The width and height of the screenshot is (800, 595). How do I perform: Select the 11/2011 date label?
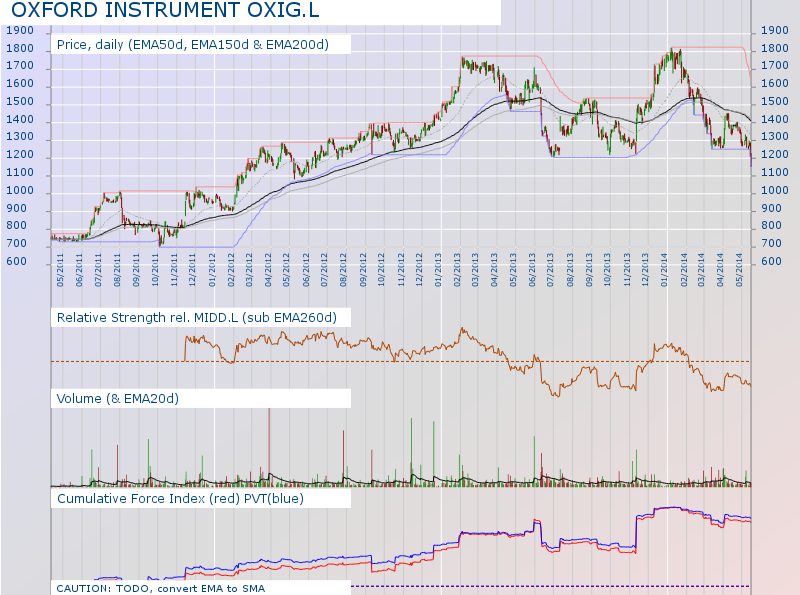(x=173, y=270)
